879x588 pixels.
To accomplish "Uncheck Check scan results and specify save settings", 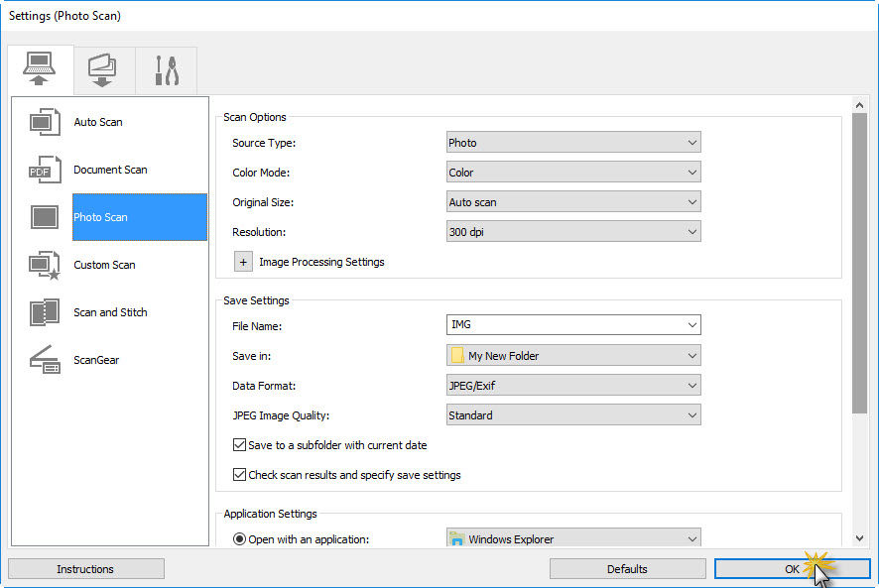I will click(239, 475).
